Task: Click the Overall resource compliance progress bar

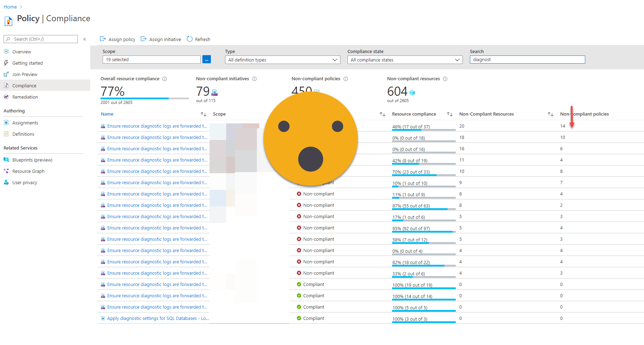Action: (144, 98)
